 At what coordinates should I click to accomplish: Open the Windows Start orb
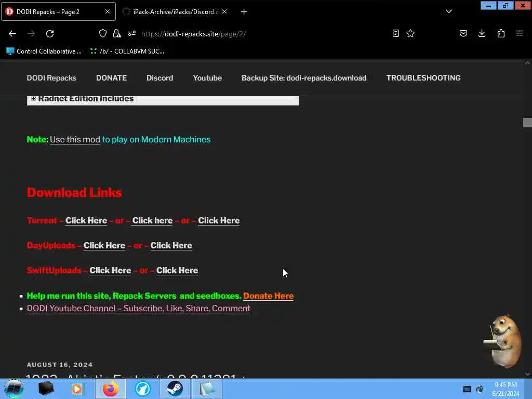(14, 389)
